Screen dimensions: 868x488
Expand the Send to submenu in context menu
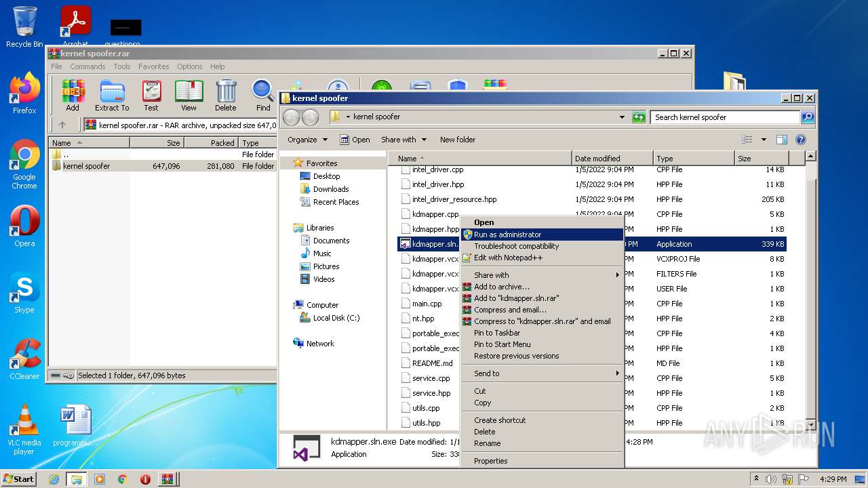(x=542, y=373)
